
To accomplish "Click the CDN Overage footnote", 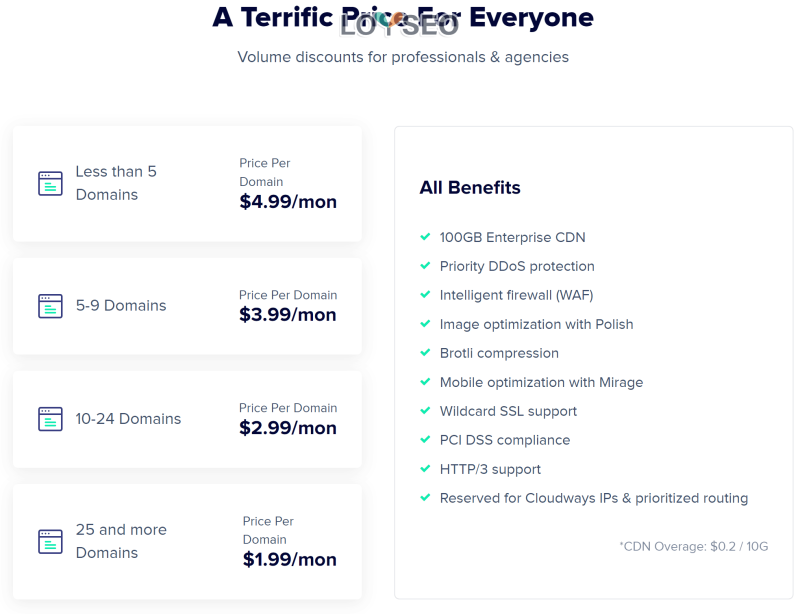I will 693,546.
